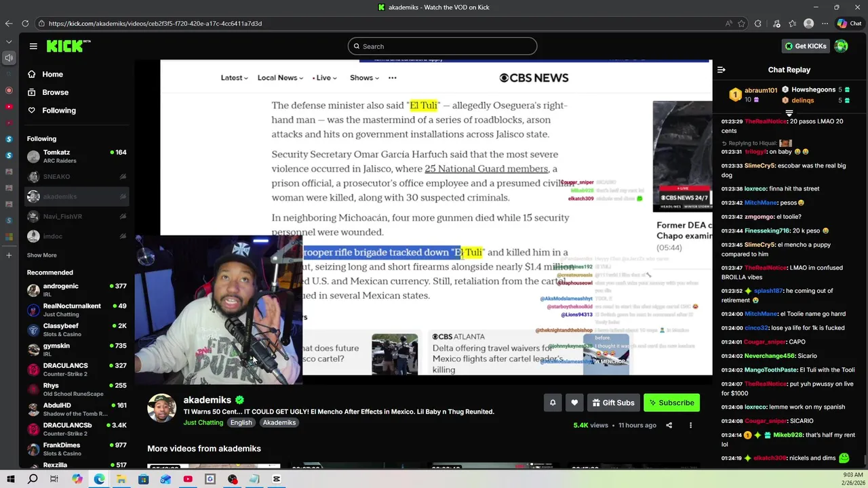Open gymskin recommended channel
The width and height of the screenshot is (868, 488).
77,349
